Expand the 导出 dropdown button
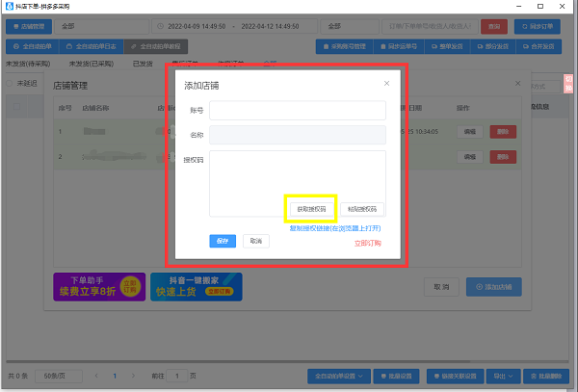The height and width of the screenshot is (392, 578). click(501, 375)
